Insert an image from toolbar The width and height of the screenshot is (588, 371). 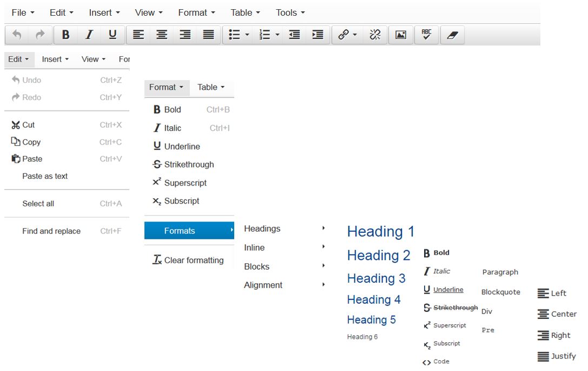(x=401, y=35)
